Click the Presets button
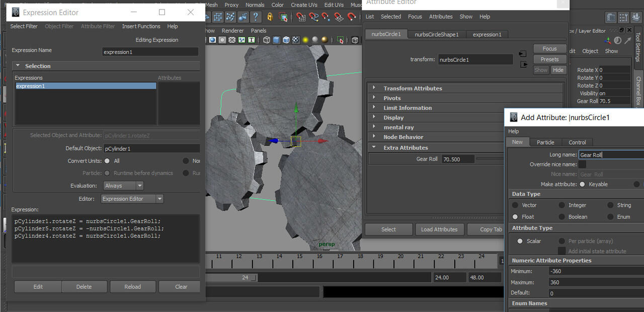Image resolution: width=644 pixels, height=312 pixels. pyautogui.click(x=550, y=59)
